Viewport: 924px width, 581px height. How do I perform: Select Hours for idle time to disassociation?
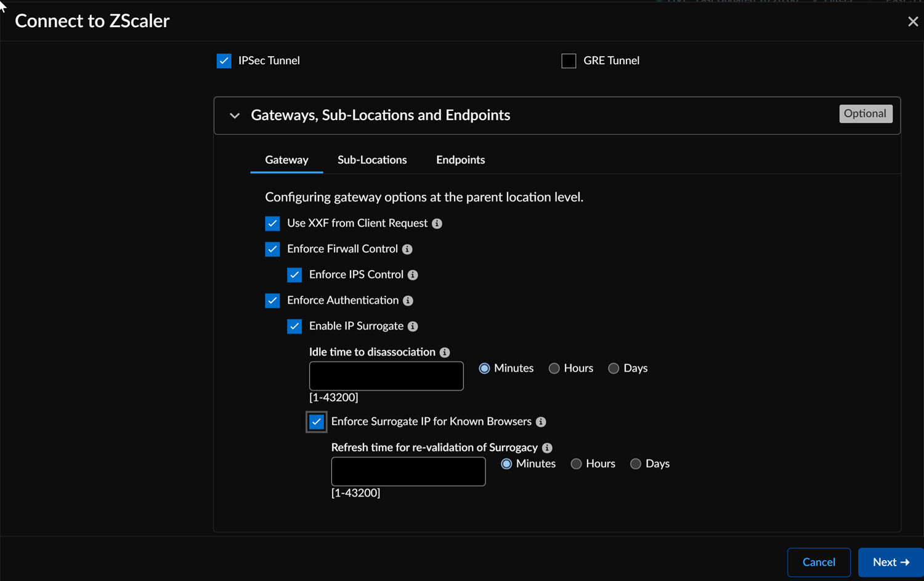click(554, 368)
